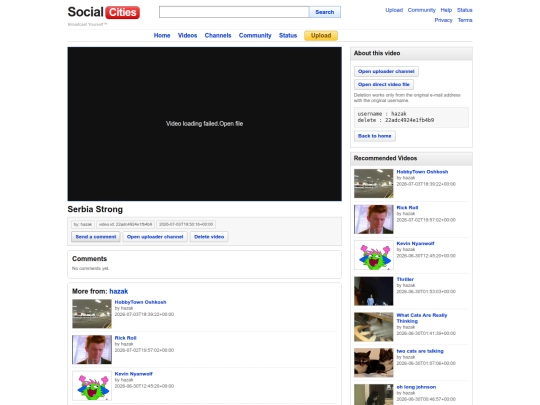Open two cats are talking title link
The height and width of the screenshot is (405, 540).
pyautogui.click(x=420, y=351)
